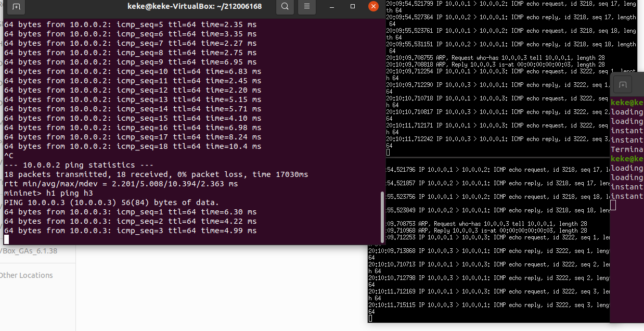This screenshot has width=644, height=331.
Task: Click the icmp_seq=5 time=2.35 ms line
Action: pos(130,24)
